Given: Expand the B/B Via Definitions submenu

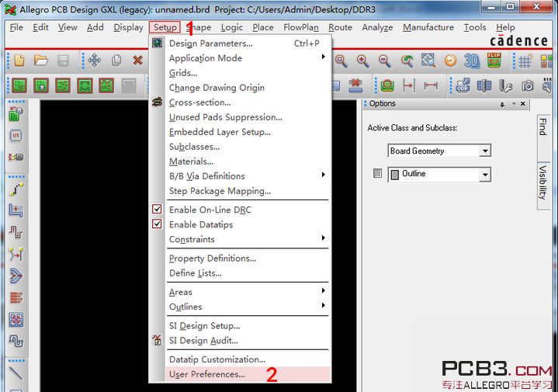Looking at the screenshot, I should point(323,175).
